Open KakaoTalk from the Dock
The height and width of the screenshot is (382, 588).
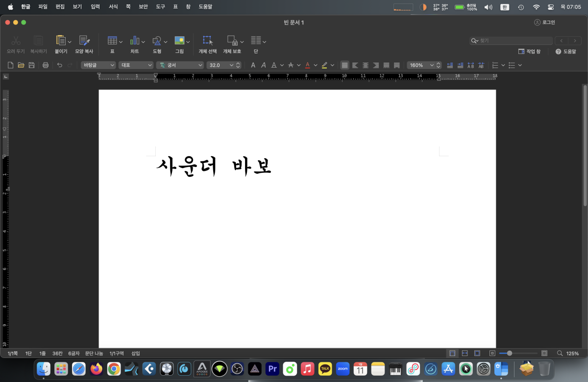pyautogui.click(x=325, y=368)
